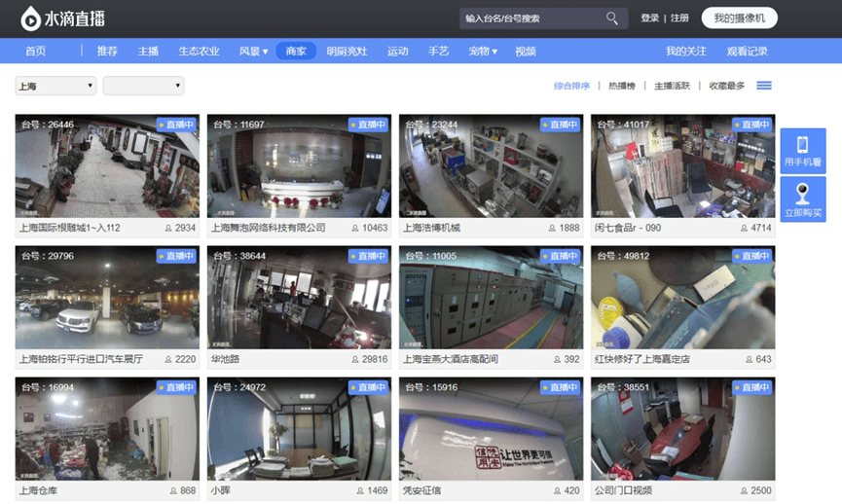This screenshot has width=842, height=504.
Task: Expand the 风景 menu arrow
Action: (265, 52)
